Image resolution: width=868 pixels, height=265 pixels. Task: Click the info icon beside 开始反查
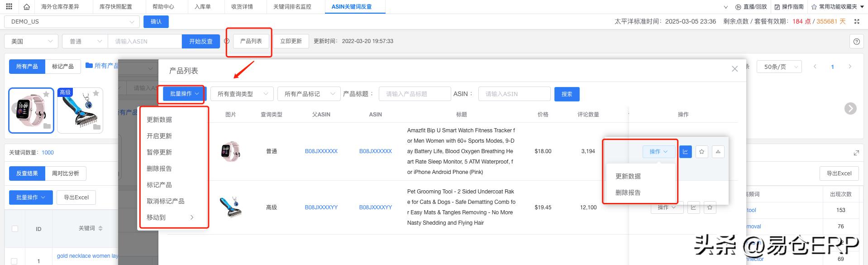pos(227,41)
